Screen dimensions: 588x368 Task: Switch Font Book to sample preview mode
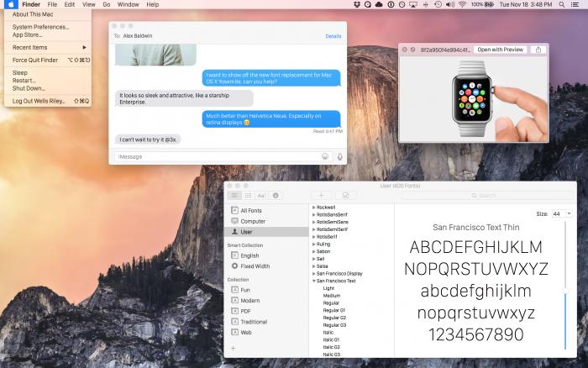(x=234, y=196)
